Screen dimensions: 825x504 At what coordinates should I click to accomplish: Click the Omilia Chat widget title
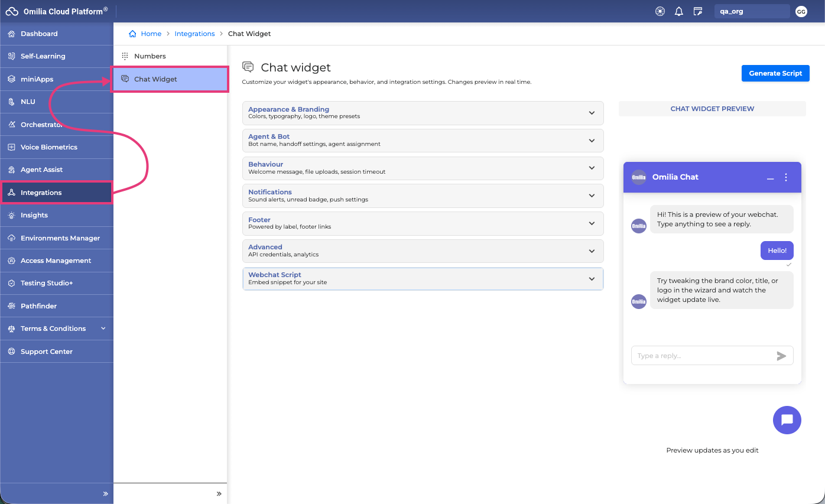point(675,177)
